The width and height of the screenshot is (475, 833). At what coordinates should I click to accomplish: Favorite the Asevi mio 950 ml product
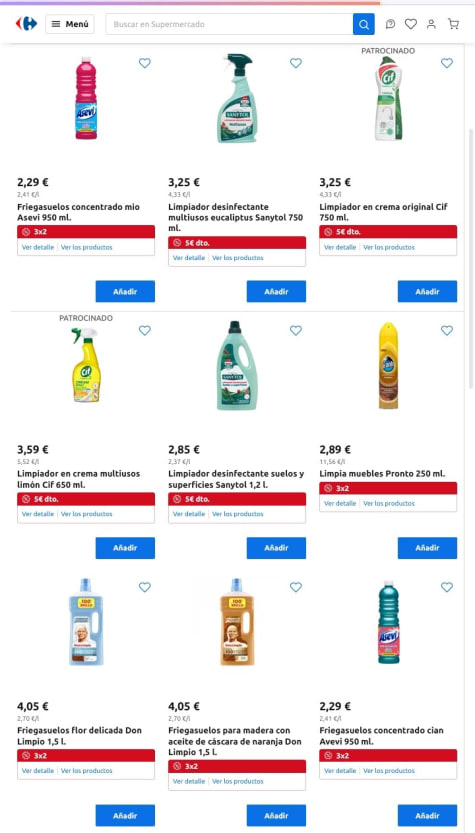coord(145,63)
